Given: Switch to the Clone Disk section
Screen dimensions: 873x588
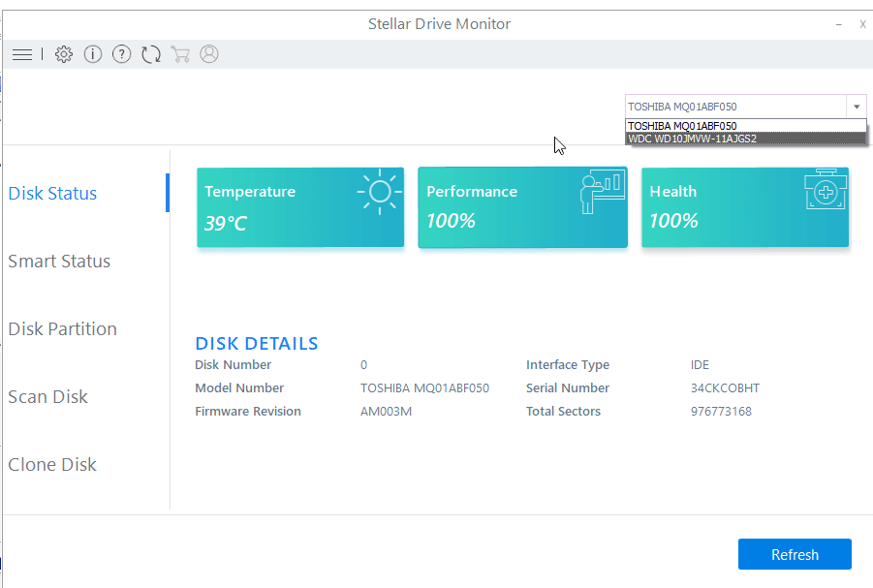Looking at the screenshot, I should pos(52,464).
